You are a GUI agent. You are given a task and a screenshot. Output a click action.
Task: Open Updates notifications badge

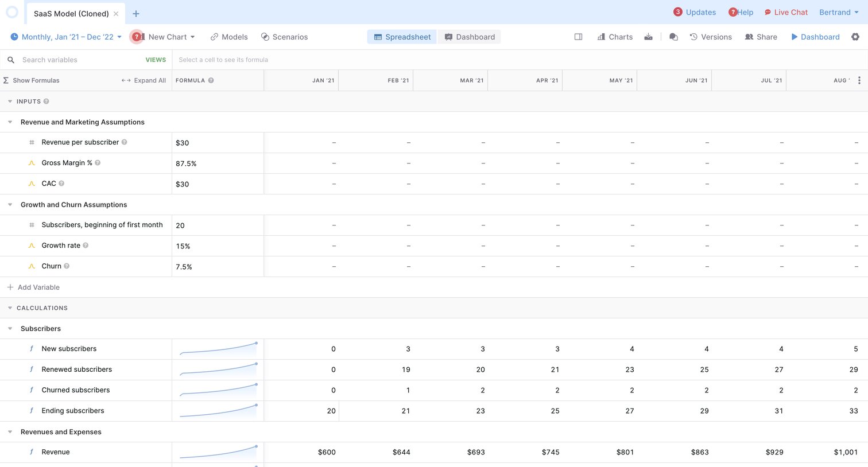click(678, 12)
